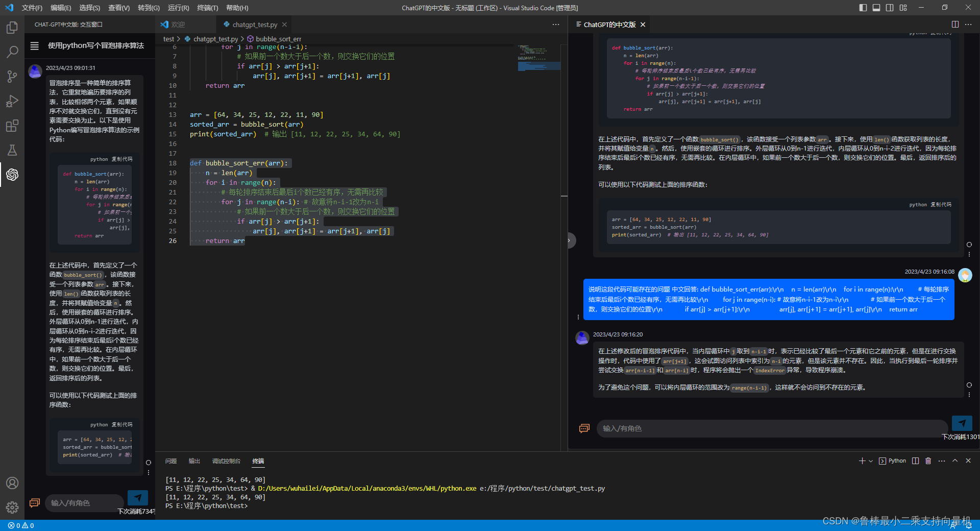980x531 pixels.
Task: Send message in left chat sidebar
Action: [137, 497]
